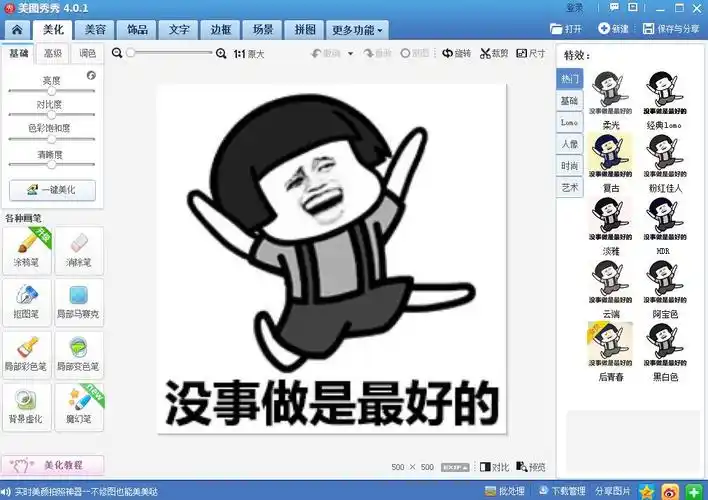Click the 一键美化 button
The width and height of the screenshot is (708, 500).
tap(52, 190)
